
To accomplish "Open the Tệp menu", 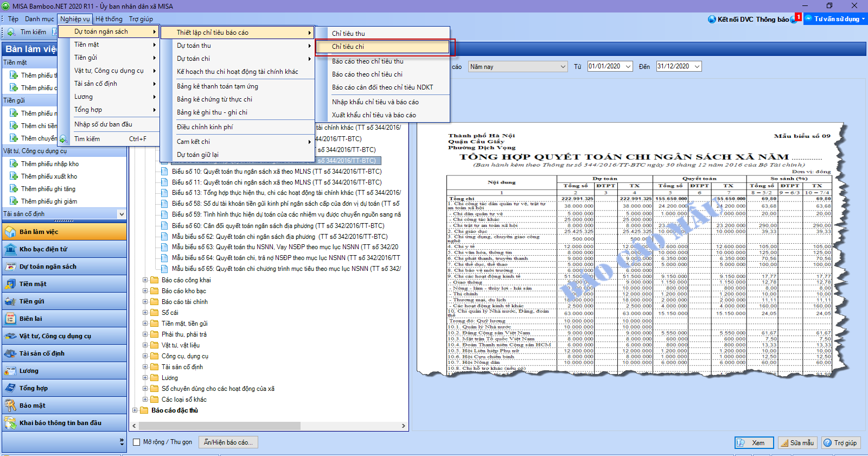I will tap(13, 19).
